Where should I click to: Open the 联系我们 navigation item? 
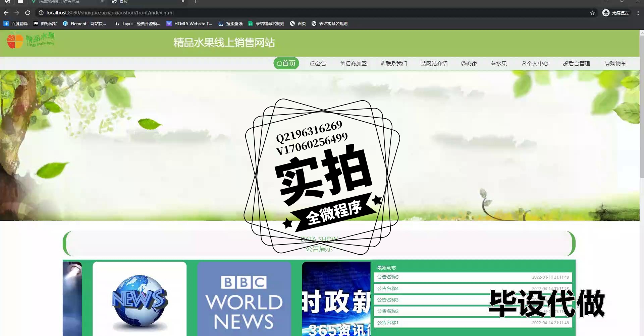click(x=394, y=63)
